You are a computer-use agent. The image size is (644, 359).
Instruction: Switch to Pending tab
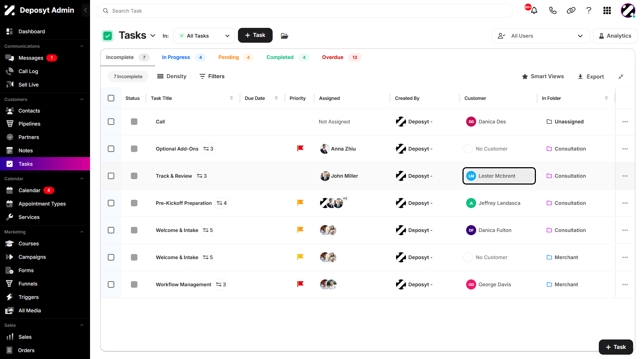[x=236, y=57]
